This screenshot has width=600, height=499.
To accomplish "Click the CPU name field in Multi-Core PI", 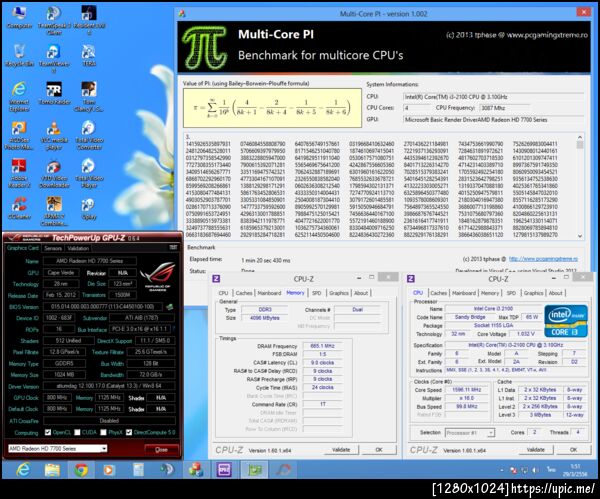I will (493, 97).
